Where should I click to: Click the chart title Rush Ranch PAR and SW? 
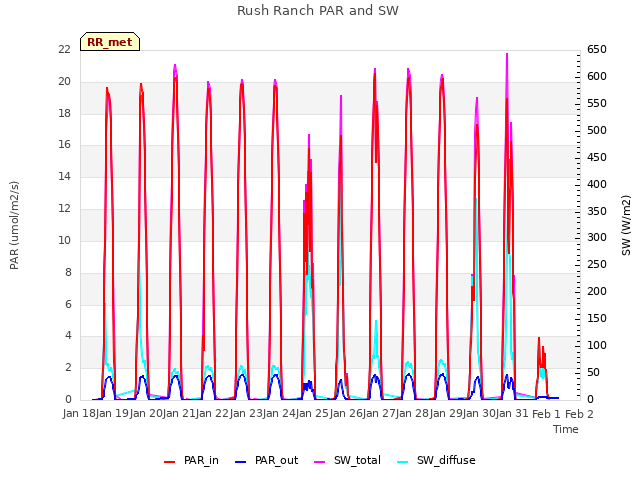click(318, 11)
